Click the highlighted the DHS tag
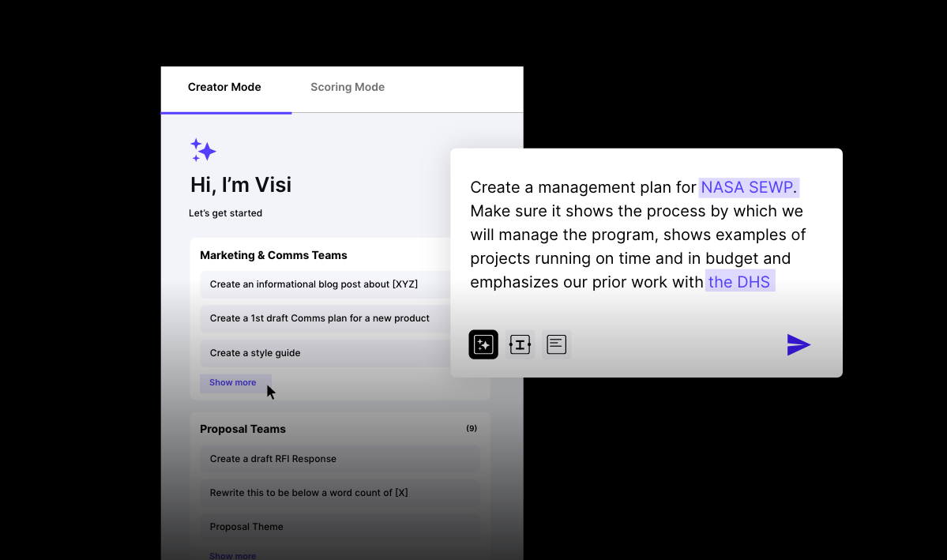 click(739, 282)
